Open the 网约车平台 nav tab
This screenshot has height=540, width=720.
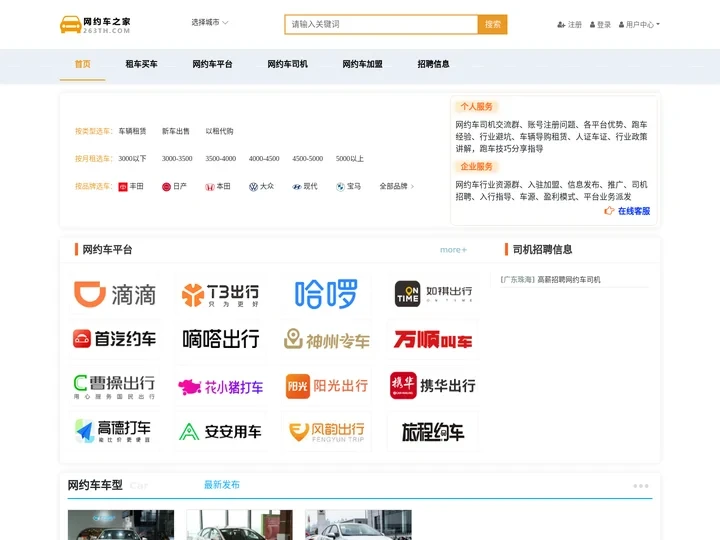pos(212,64)
